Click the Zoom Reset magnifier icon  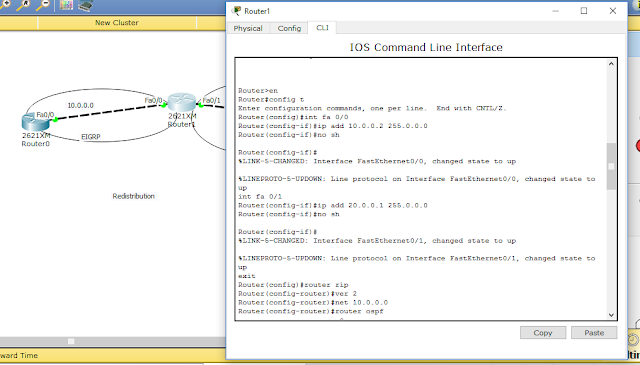pyautogui.click(x=23, y=4)
